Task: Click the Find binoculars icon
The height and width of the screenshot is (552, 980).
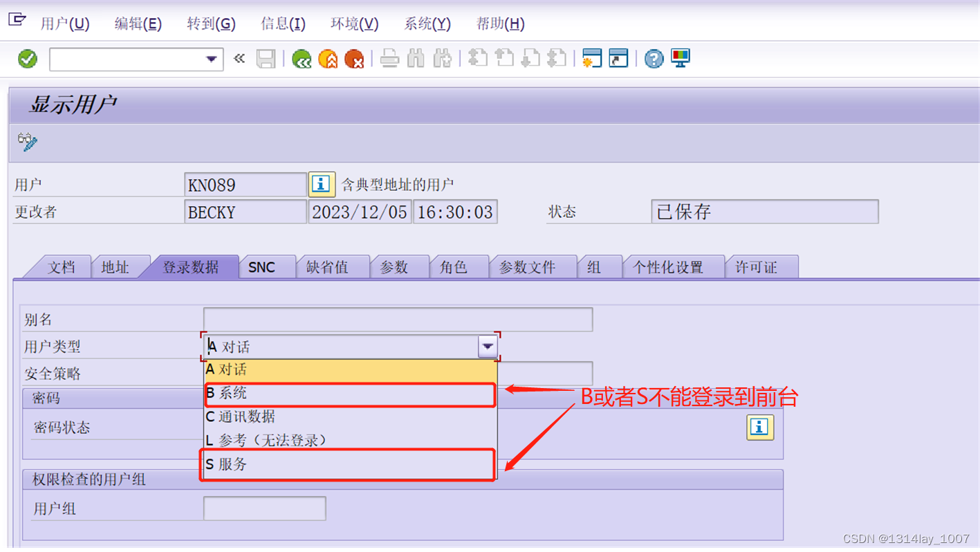Action: pos(416,59)
